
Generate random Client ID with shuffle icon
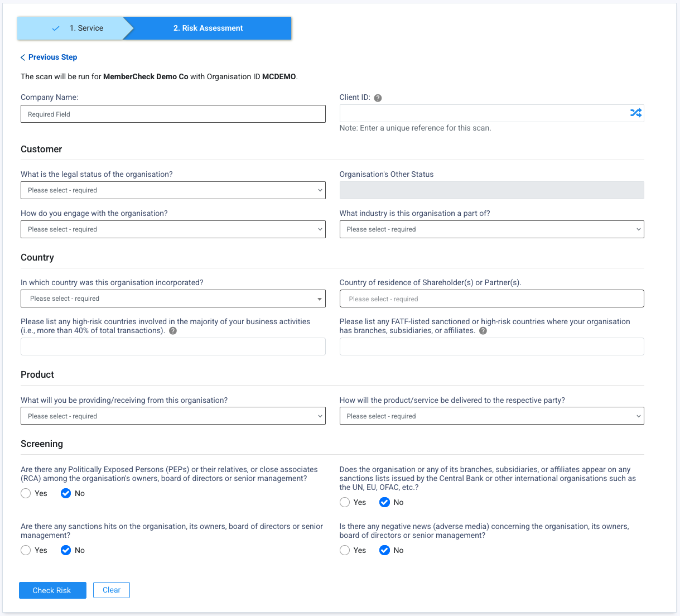point(635,113)
